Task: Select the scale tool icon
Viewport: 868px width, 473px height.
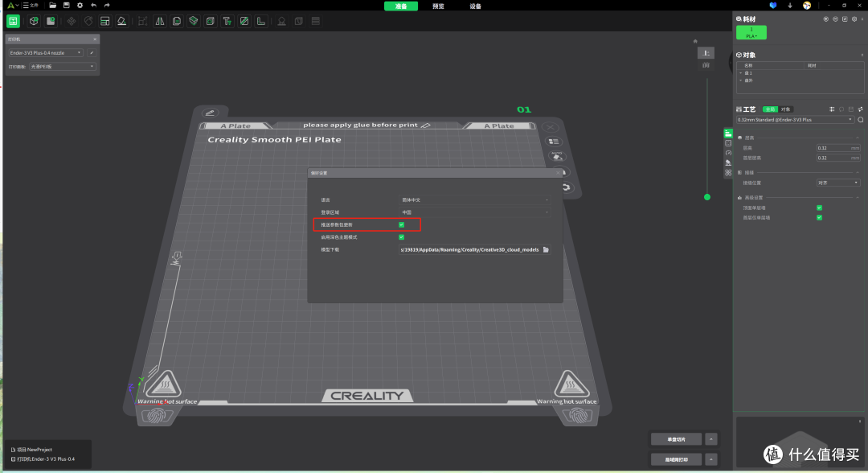Action: click(142, 21)
